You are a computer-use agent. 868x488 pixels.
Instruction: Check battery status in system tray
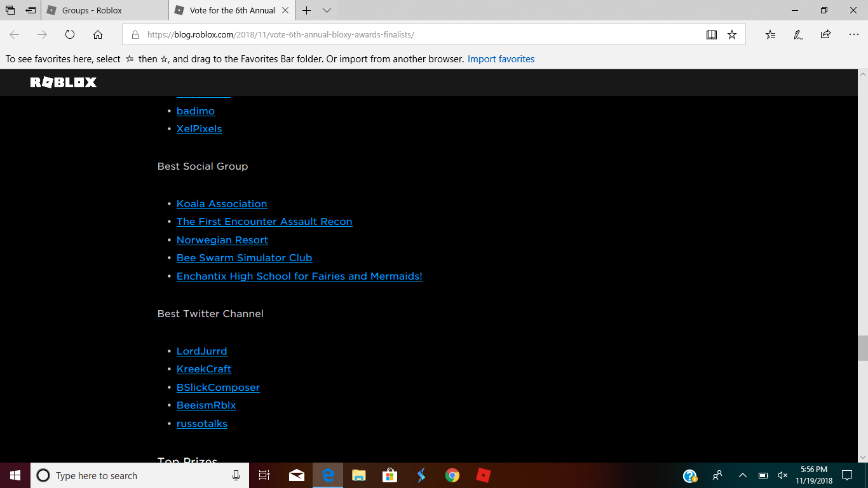point(763,475)
